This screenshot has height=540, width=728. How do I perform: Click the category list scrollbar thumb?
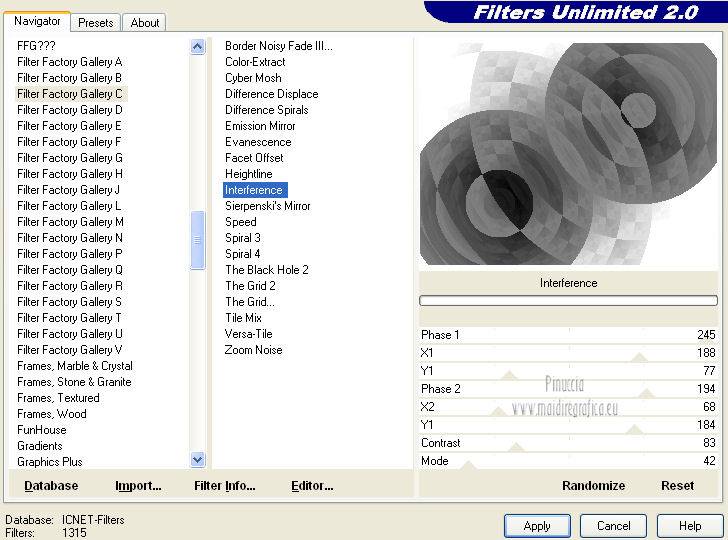click(x=197, y=240)
